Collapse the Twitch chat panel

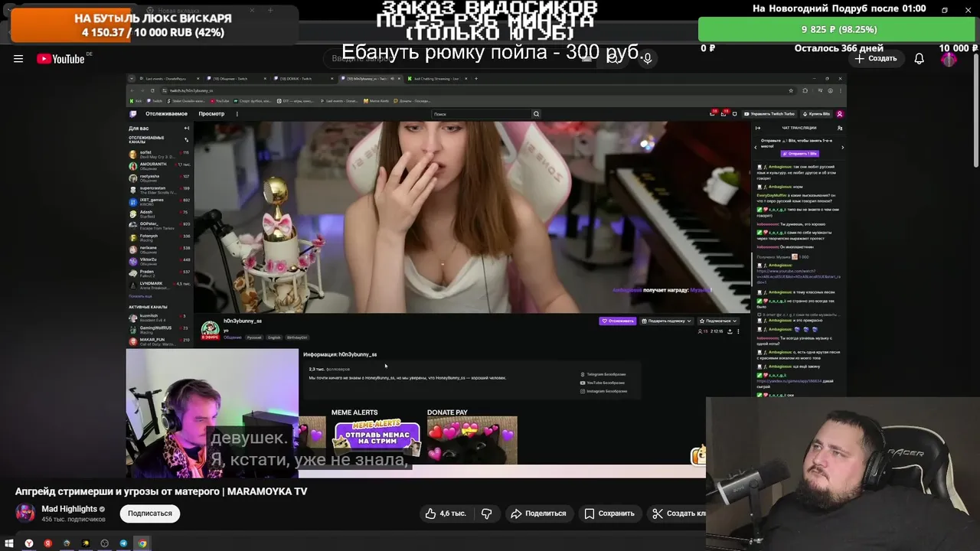757,128
